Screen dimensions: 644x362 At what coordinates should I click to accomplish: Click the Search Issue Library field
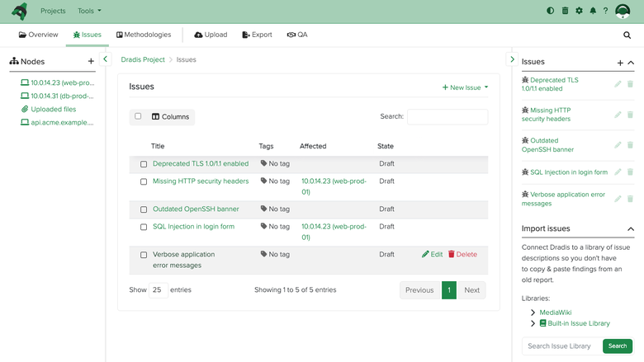click(562, 346)
